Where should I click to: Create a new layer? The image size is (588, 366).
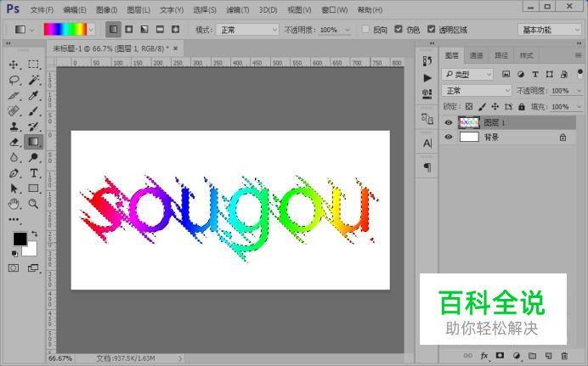point(549,356)
